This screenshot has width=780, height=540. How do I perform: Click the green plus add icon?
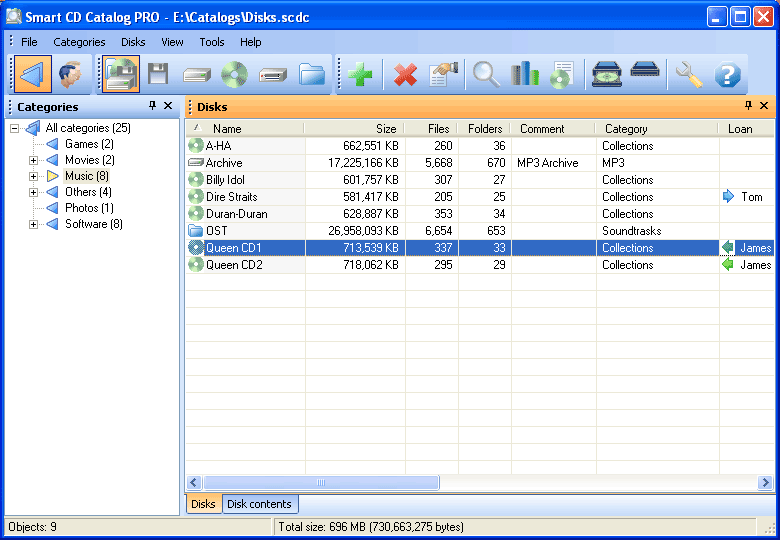[360, 75]
